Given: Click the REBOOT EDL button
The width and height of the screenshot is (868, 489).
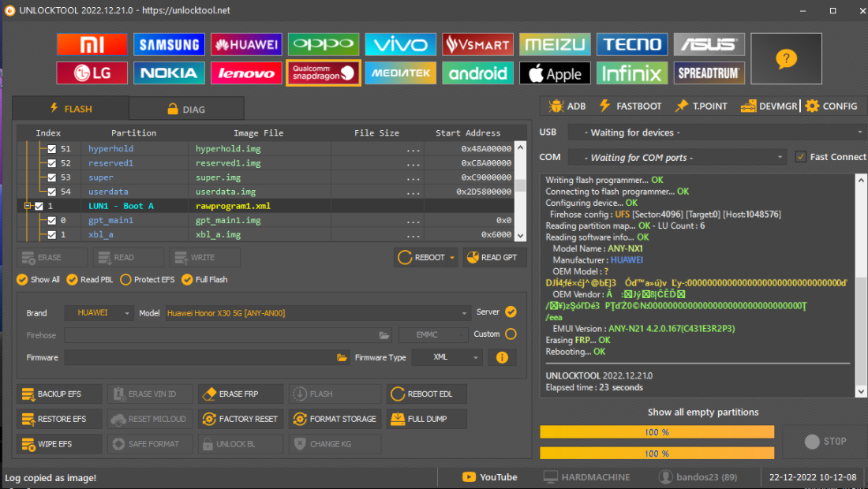Looking at the screenshot, I should [x=427, y=394].
